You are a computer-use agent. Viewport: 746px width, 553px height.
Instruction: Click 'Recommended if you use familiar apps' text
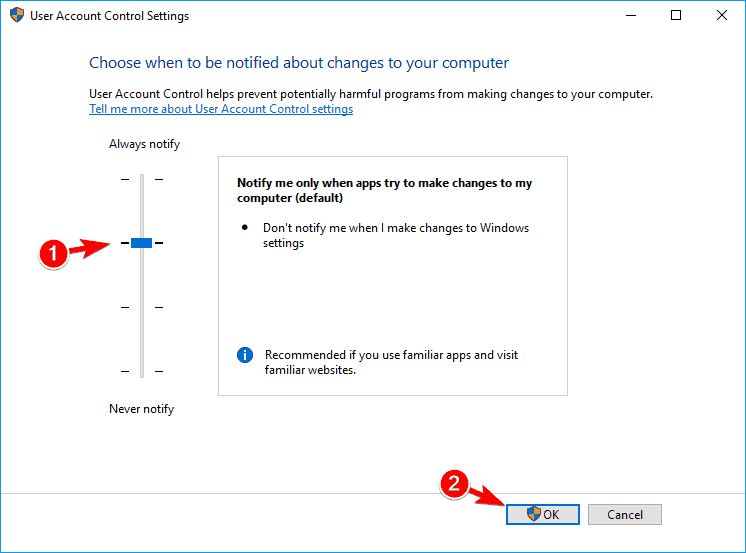click(391, 362)
